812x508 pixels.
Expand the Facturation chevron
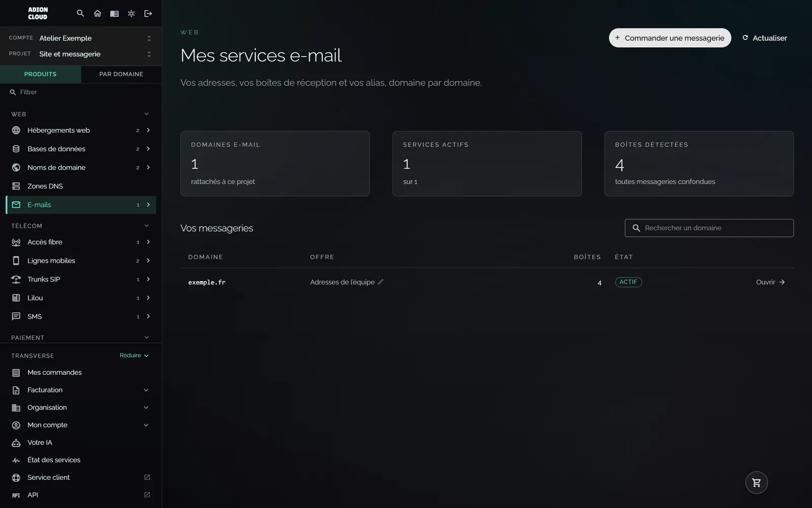[x=146, y=390]
